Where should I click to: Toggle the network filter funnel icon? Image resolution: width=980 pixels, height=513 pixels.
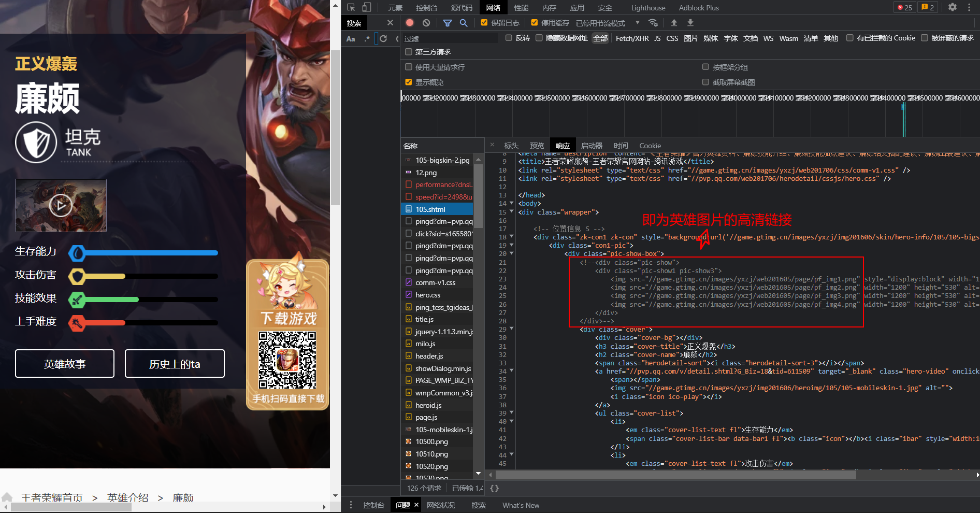pos(448,23)
